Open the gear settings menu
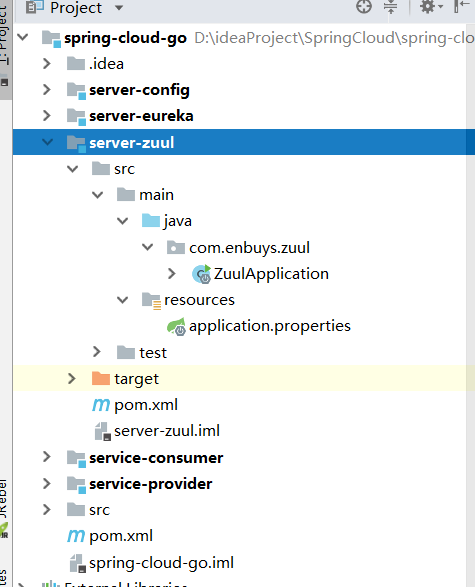The width and height of the screenshot is (475, 587). click(x=431, y=6)
